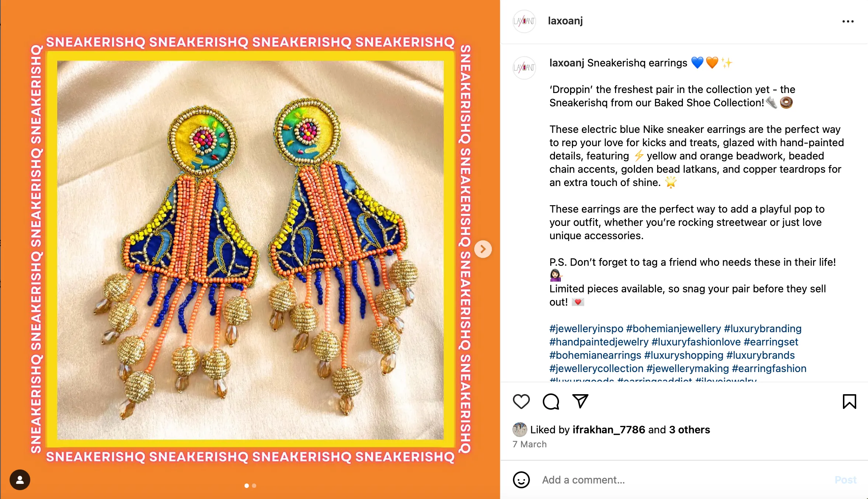Open the 7 March post date
The width and height of the screenshot is (868, 499).
point(530,444)
